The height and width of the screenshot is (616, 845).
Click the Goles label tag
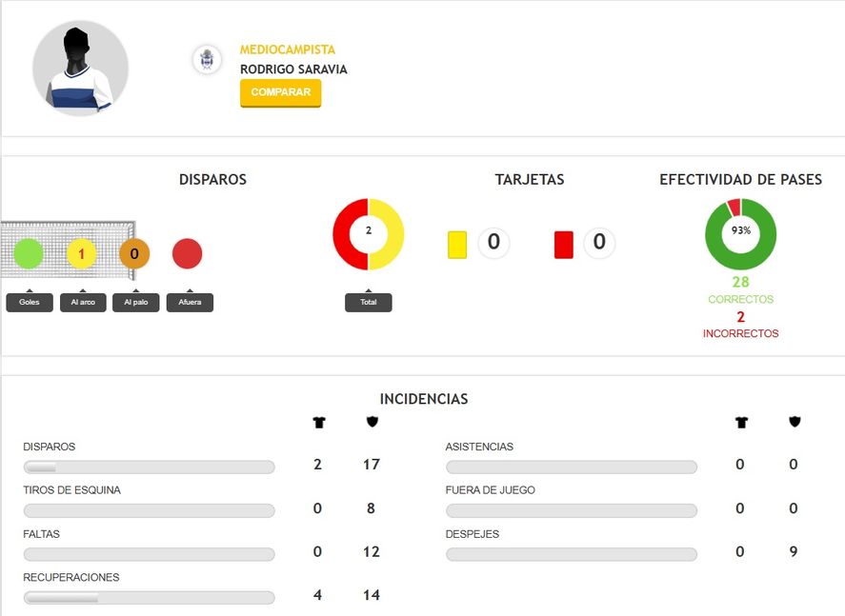click(x=30, y=302)
